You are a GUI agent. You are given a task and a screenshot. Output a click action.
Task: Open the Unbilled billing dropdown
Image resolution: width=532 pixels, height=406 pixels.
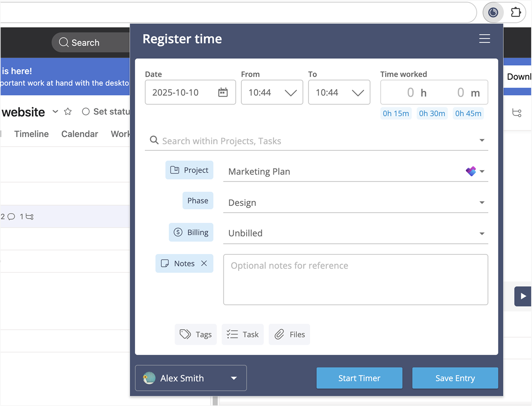482,233
